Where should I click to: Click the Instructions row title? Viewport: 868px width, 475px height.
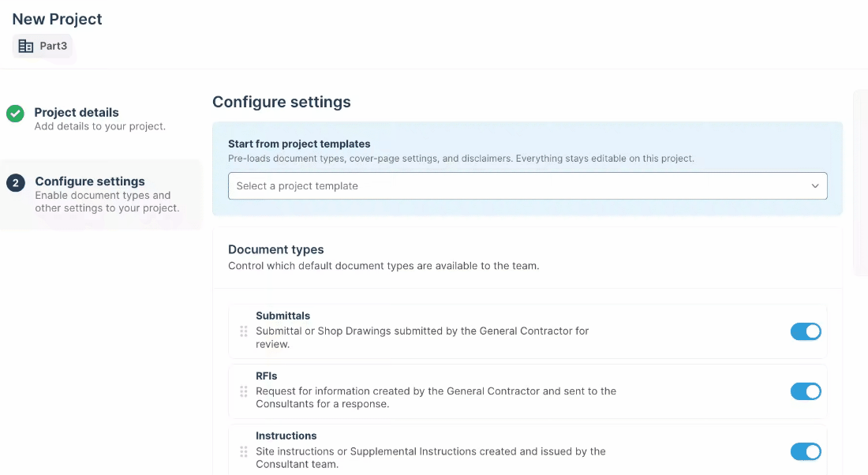click(x=286, y=436)
